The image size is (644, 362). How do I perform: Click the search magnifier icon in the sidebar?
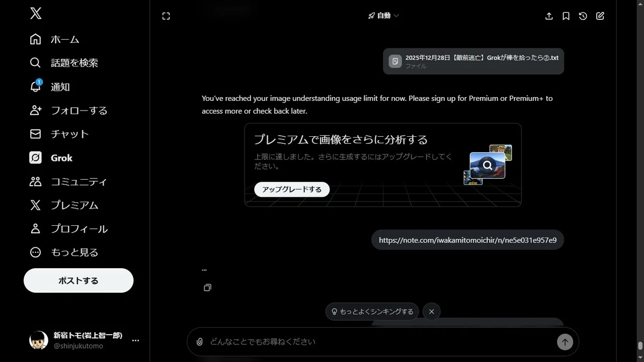coord(35,63)
